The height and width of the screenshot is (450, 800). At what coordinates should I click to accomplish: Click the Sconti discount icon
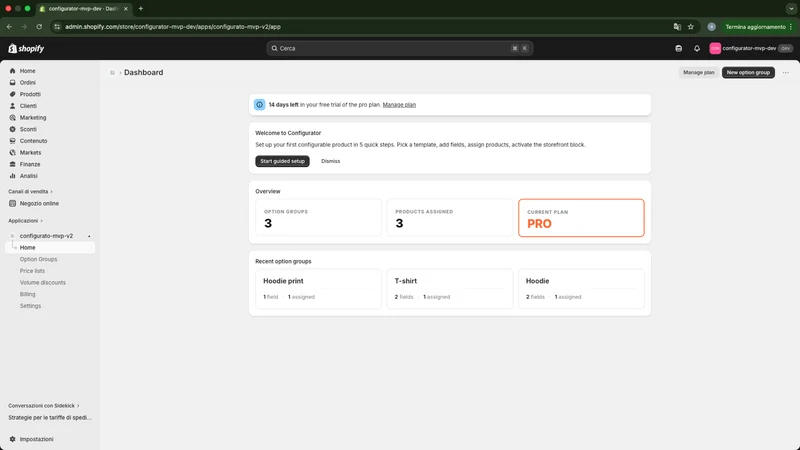point(13,130)
